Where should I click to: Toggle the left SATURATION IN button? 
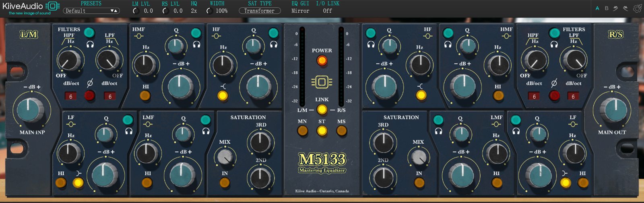tap(225, 183)
